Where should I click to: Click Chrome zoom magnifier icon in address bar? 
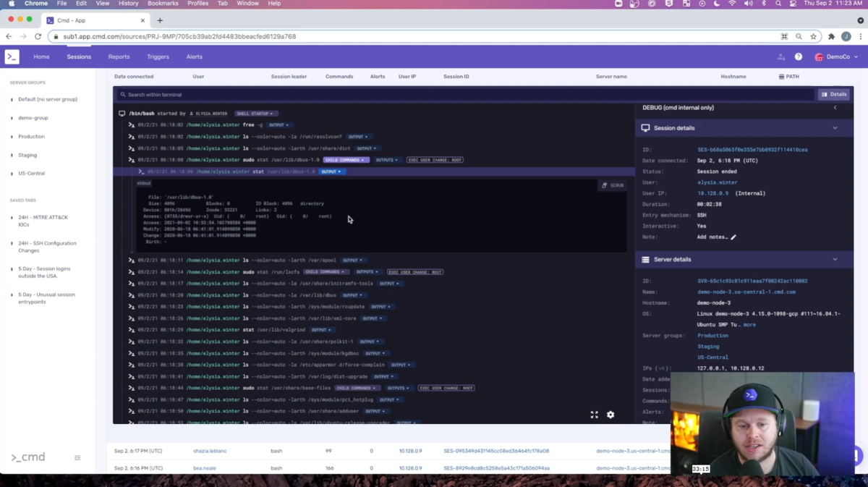pos(799,36)
